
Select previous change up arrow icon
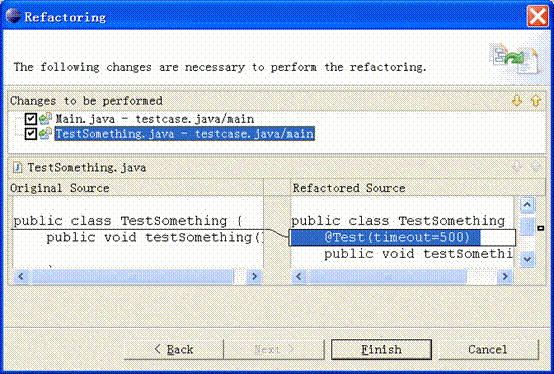click(536, 101)
